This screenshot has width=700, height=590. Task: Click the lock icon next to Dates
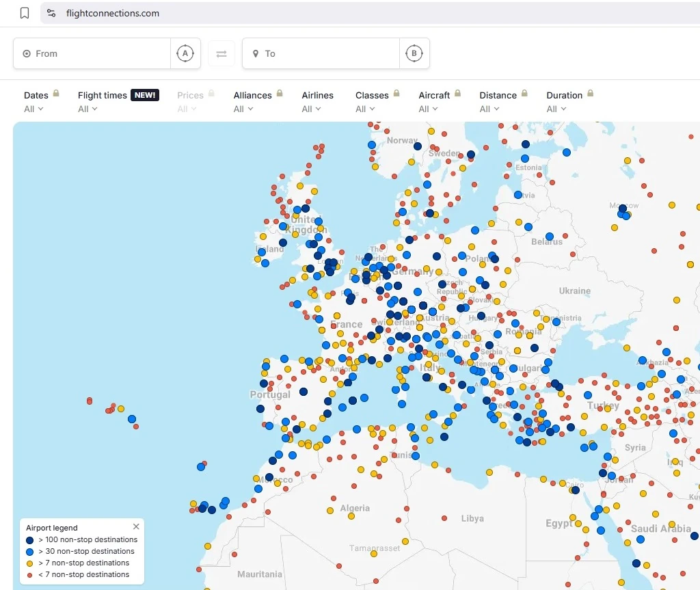point(56,94)
